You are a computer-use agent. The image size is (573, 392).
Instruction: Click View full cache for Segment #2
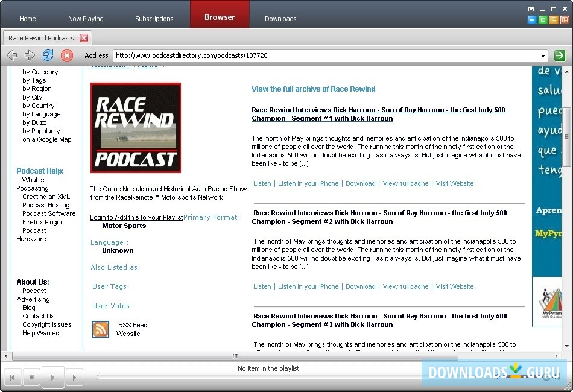(406, 286)
